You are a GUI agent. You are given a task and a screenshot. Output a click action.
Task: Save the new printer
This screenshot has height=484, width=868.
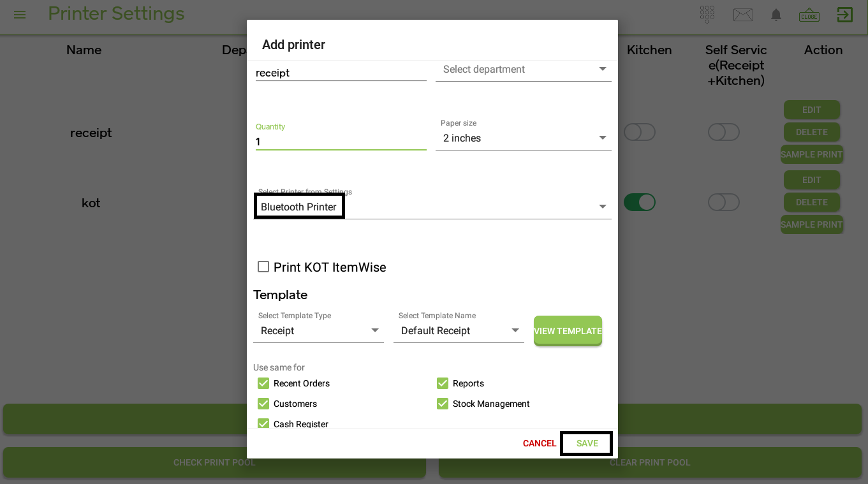(x=587, y=443)
